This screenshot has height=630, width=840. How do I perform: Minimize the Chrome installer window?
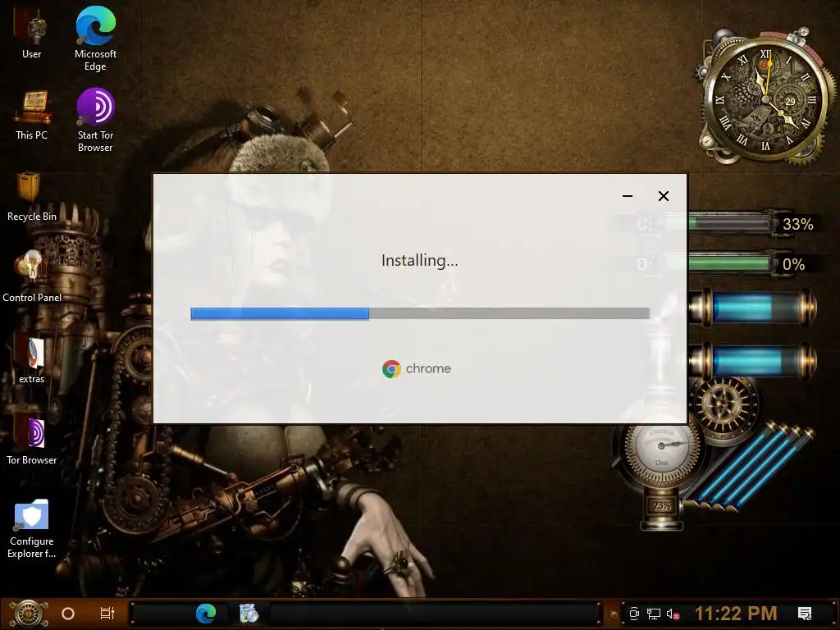(x=628, y=196)
